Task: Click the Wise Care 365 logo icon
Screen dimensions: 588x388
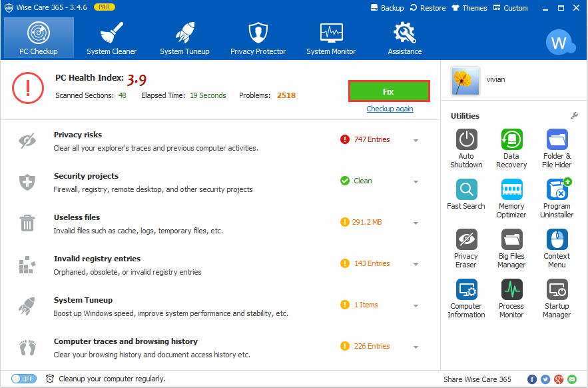Action: point(9,8)
